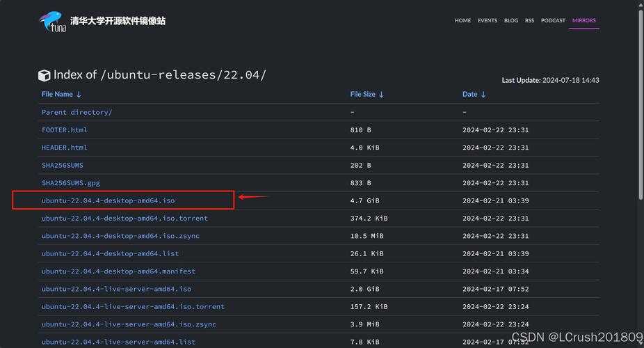The width and height of the screenshot is (644, 348).
Task: Open the BLOG nav item
Action: pyautogui.click(x=511, y=21)
